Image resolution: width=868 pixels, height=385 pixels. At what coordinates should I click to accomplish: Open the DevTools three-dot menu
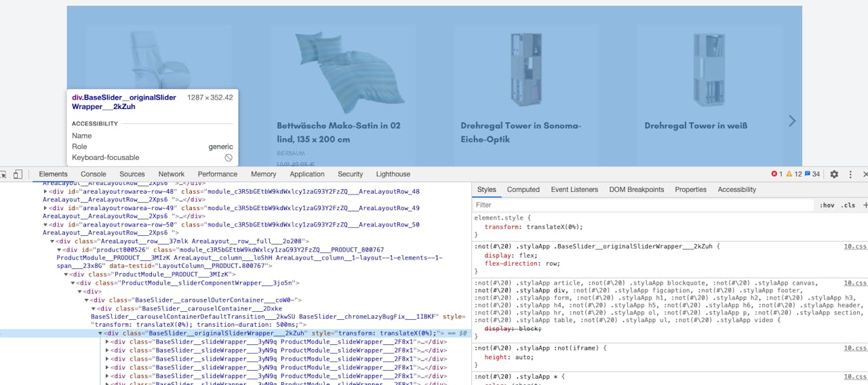(x=850, y=174)
